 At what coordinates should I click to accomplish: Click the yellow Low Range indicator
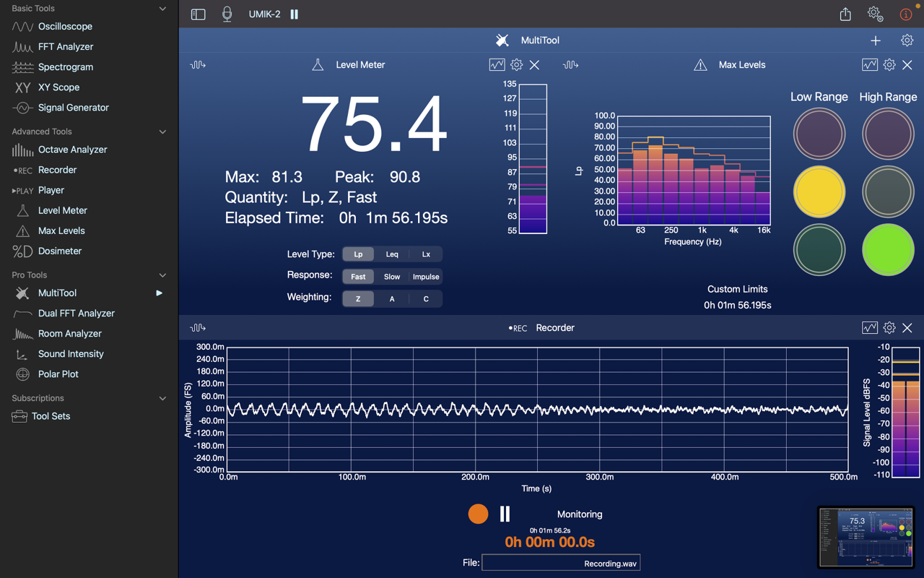(819, 192)
